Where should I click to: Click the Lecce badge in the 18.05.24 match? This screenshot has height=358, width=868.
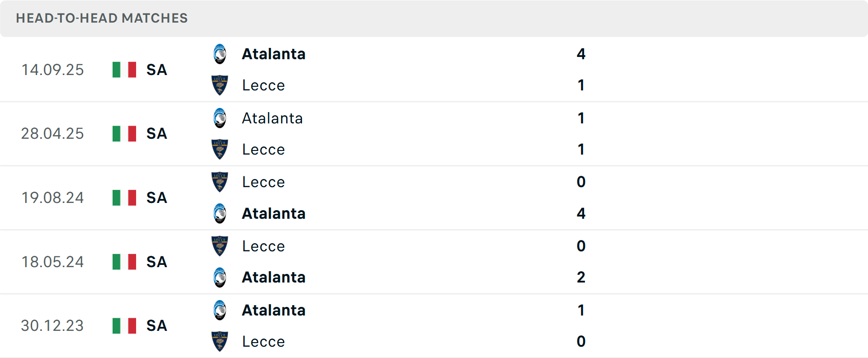coord(220,246)
